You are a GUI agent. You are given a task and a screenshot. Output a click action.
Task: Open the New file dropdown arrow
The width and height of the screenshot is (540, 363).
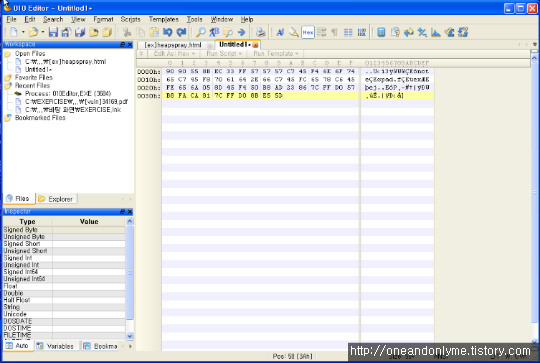click(23, 32)
